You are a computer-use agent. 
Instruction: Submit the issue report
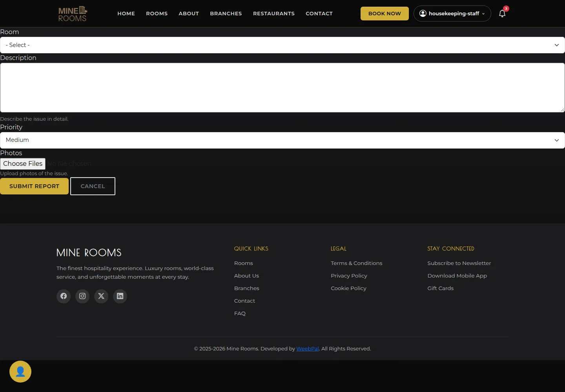click(34, 186)
